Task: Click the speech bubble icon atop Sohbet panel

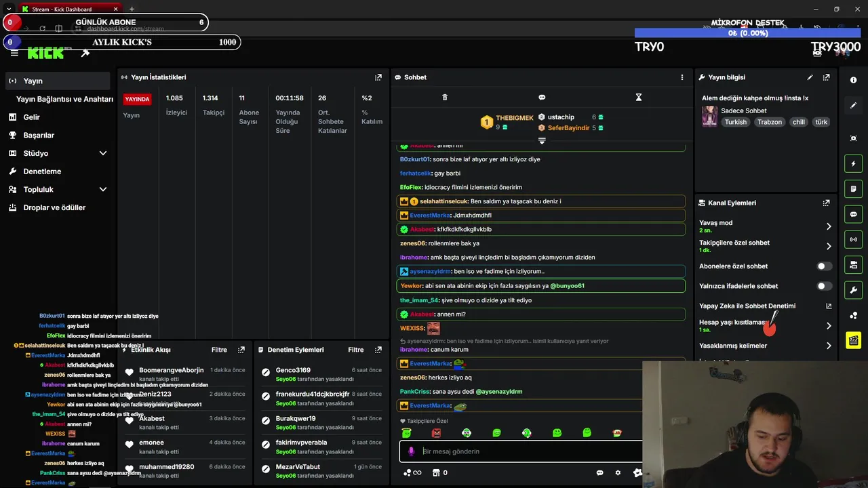Action: click(542, 98)
